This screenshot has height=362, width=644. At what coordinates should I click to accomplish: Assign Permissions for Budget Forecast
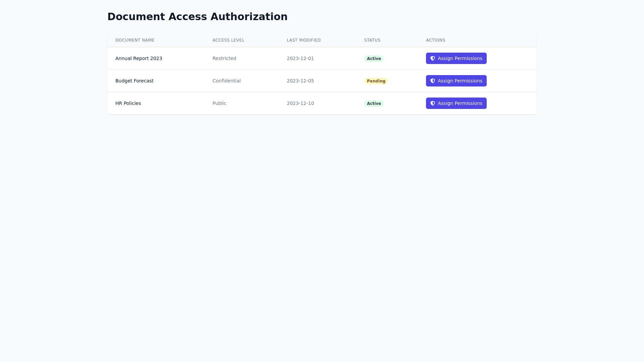456,81
